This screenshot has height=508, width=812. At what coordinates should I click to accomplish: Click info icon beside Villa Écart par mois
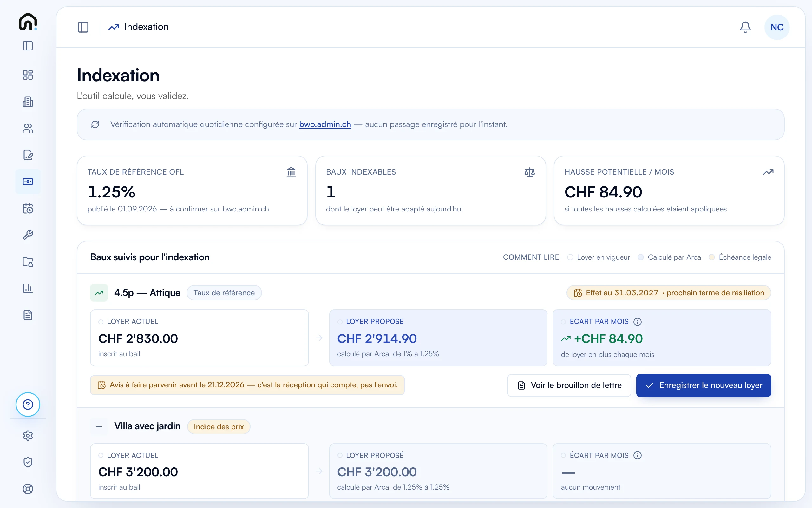[x=638, y=456]
